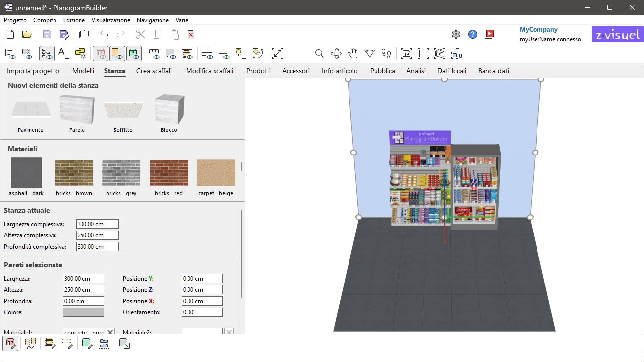Click the grey box export arrow icon
The height and width of the screenshot is (362, 644).
[125, 343]
